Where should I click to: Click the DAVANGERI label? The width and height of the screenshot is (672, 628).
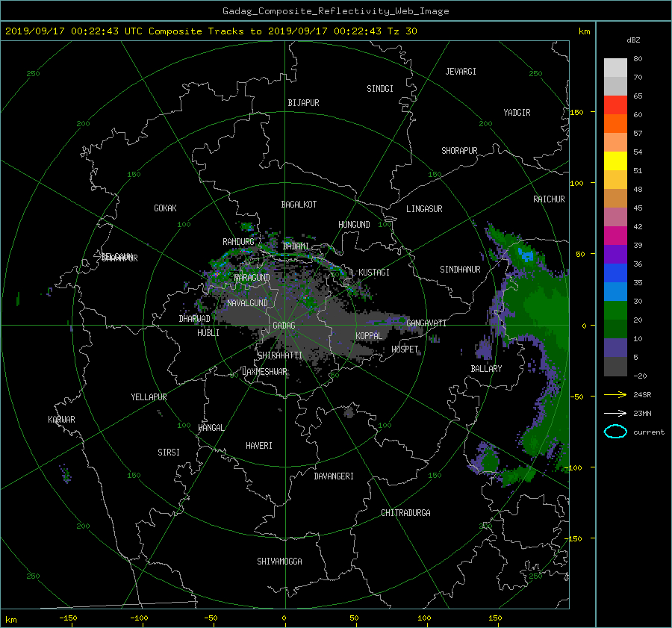(x=334, y=476)
